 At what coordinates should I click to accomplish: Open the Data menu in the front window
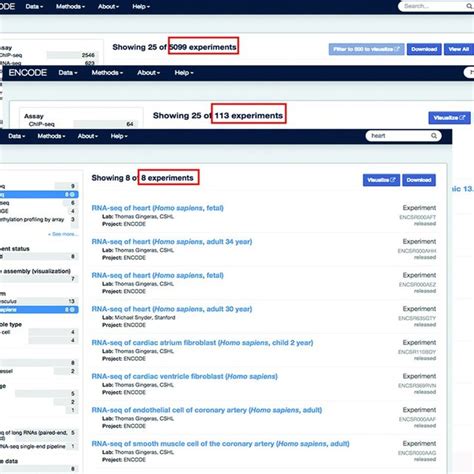click(17, 136)
